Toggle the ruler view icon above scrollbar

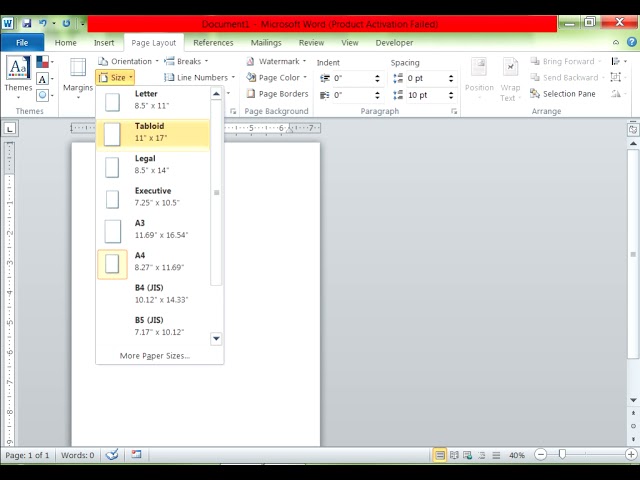[633, 130]
